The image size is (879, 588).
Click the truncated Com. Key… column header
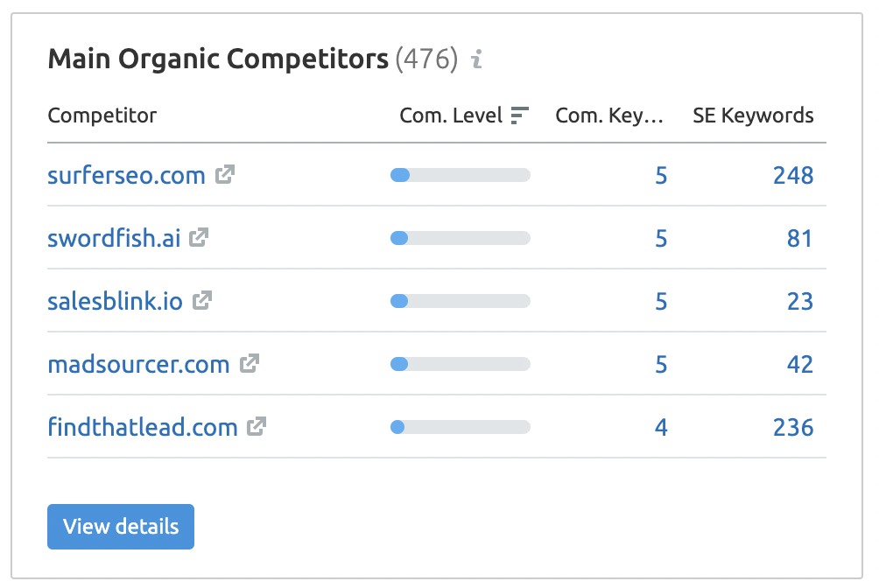pos(609,115)
